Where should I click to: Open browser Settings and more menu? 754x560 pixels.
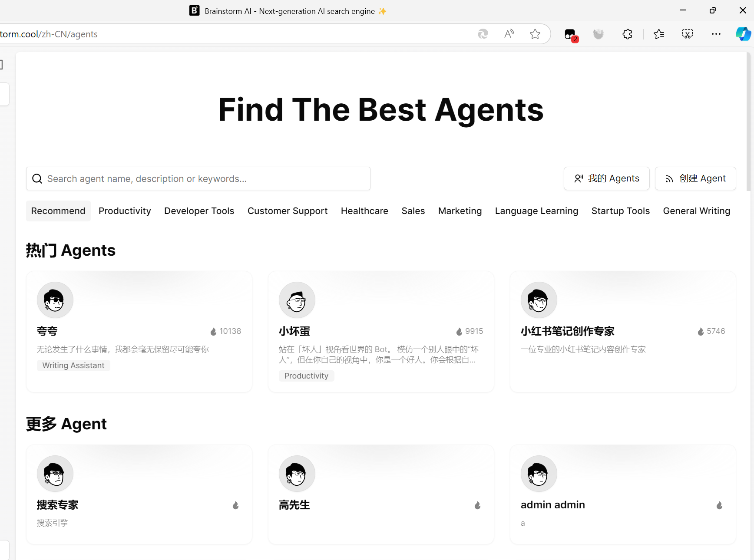tap(716, 34)
